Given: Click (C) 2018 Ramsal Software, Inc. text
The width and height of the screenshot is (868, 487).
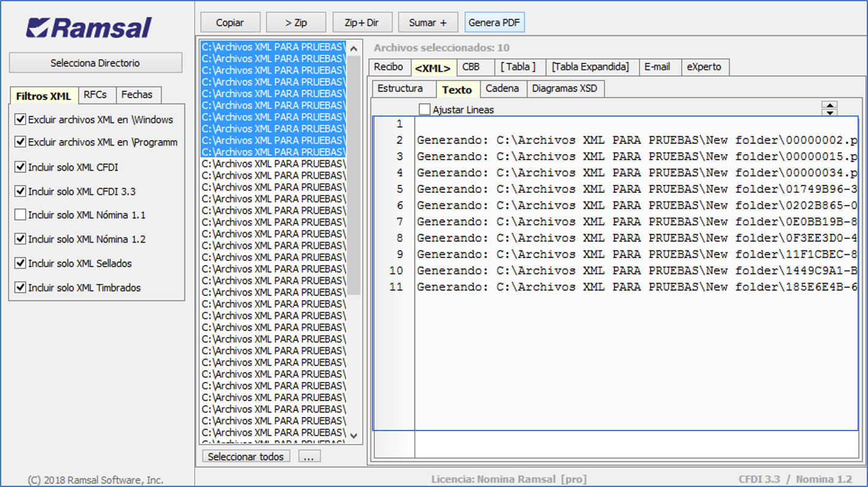Looking at the screenshot, I should pos(96,480).
